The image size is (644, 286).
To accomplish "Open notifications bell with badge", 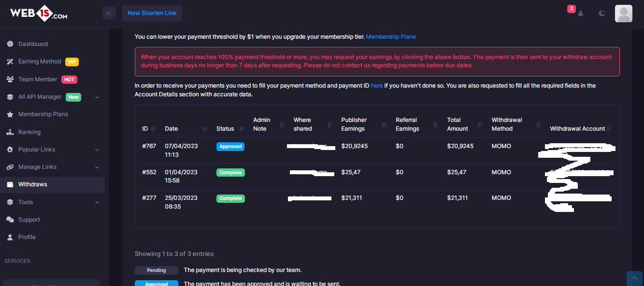I will [580, 13].
